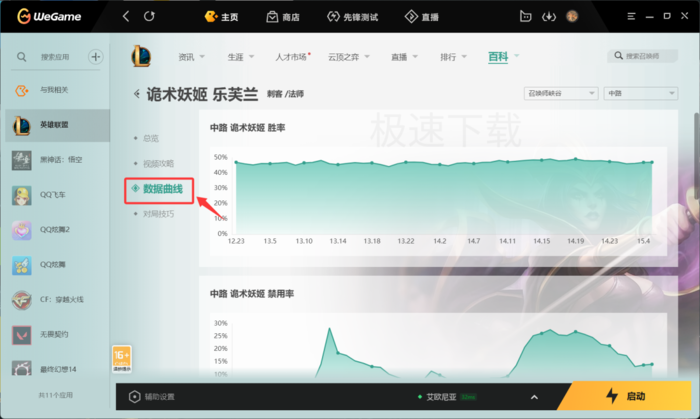
Task: Click the refresh arrow icon in top bar
Action: click(x=149, y=17)
